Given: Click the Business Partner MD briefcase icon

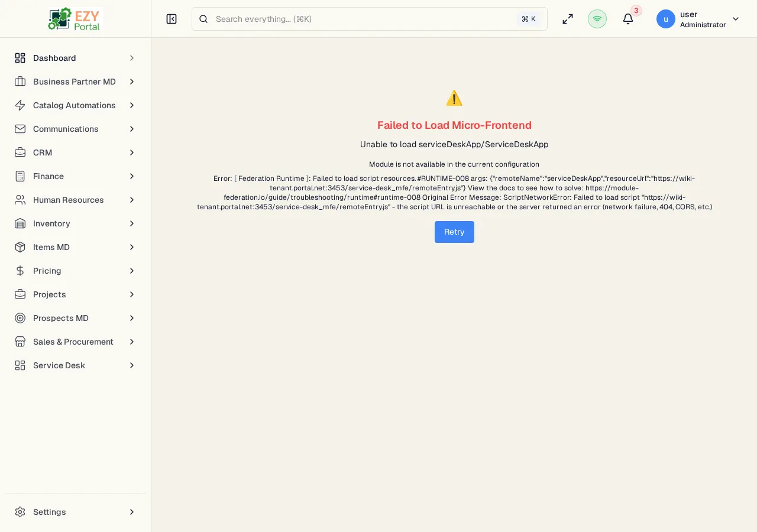Looking at the screenshot, I should 20,82.
